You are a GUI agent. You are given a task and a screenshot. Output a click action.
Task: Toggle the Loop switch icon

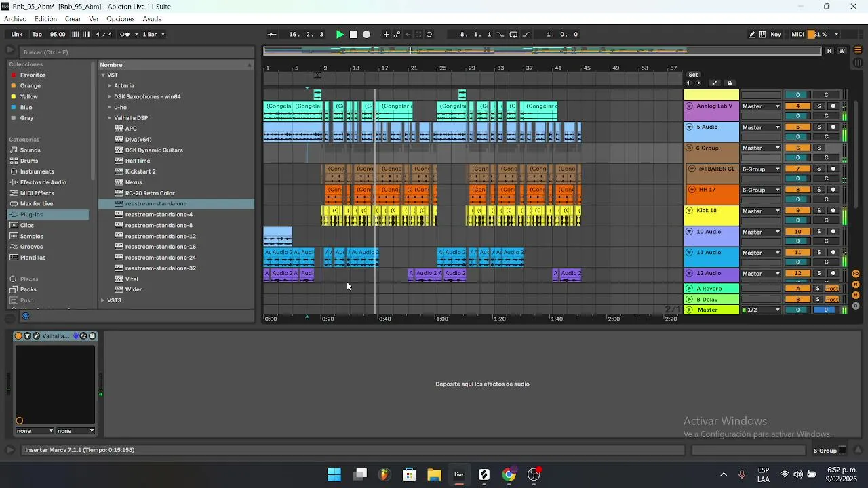pyautogui.click(x=513, y=34)
